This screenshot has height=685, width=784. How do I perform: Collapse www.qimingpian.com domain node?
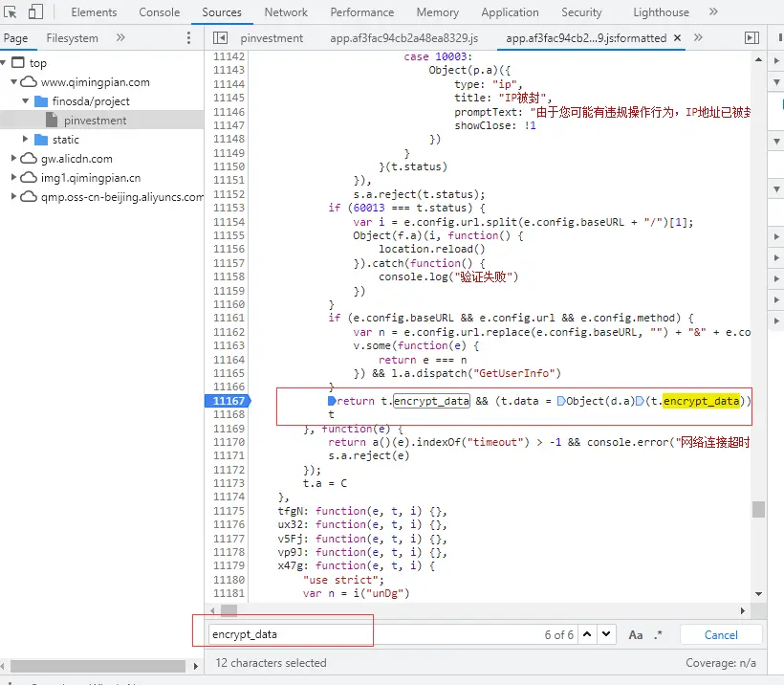click(x=14, y=81)
